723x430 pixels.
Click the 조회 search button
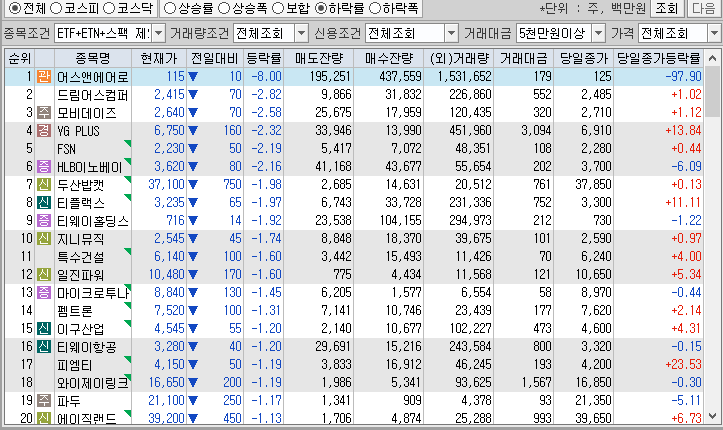click(x=666, y=8)
